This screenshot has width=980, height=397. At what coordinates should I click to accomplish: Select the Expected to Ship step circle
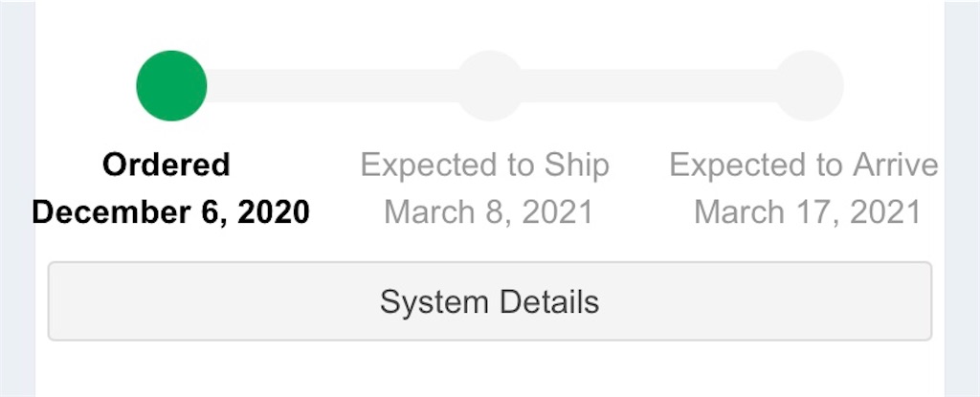(490, 86)
